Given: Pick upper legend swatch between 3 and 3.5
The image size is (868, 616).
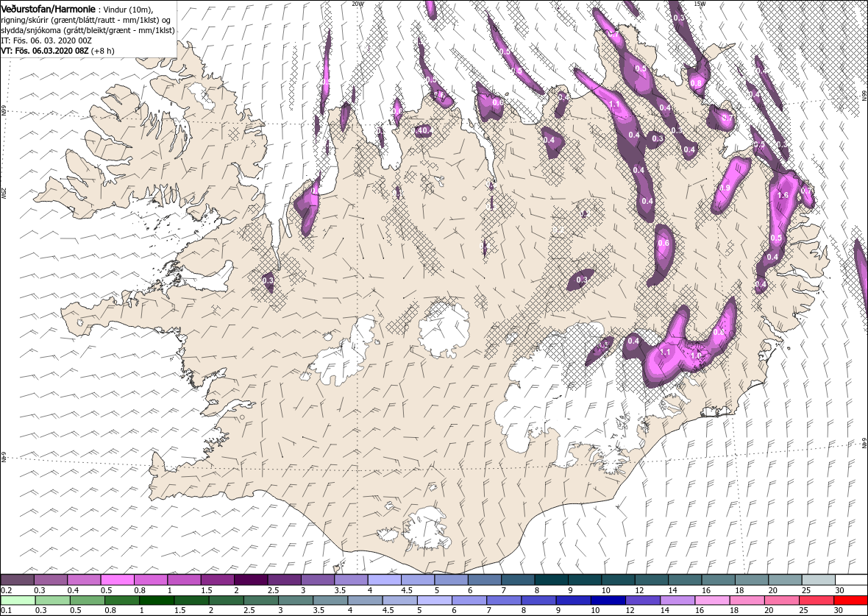Looking at the screenshot, I should pyautogui.click(x=318, y=580).
